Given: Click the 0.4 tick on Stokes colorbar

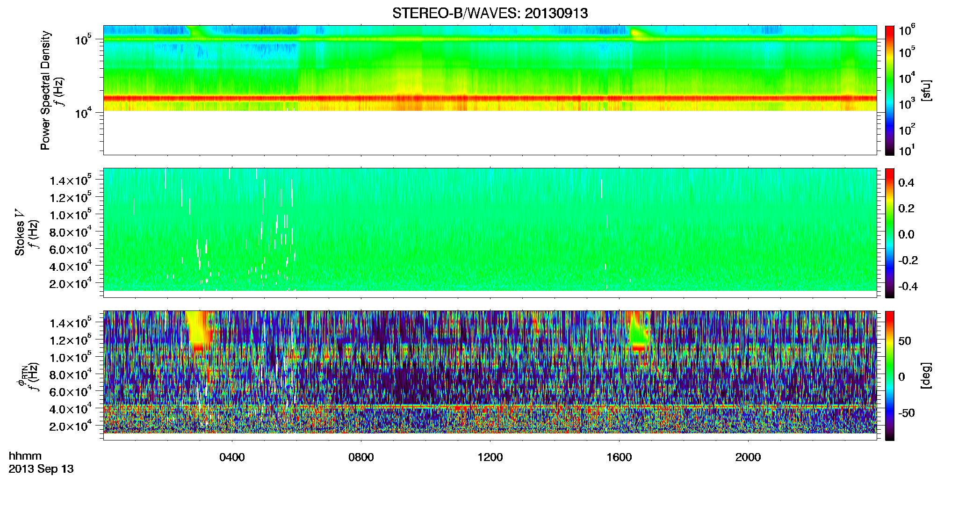Looking at the screenshot, I should pyautogui.click(x=906, y=183).
